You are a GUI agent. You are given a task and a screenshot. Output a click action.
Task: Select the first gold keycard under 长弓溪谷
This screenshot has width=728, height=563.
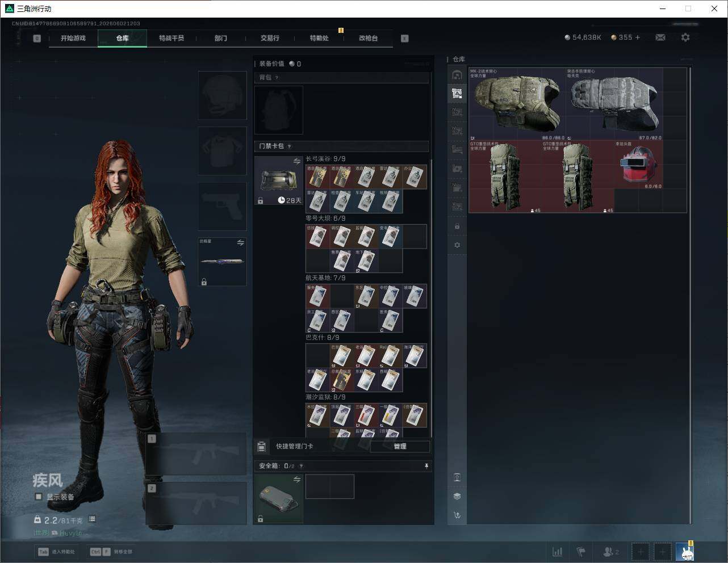tap(318, 177)
